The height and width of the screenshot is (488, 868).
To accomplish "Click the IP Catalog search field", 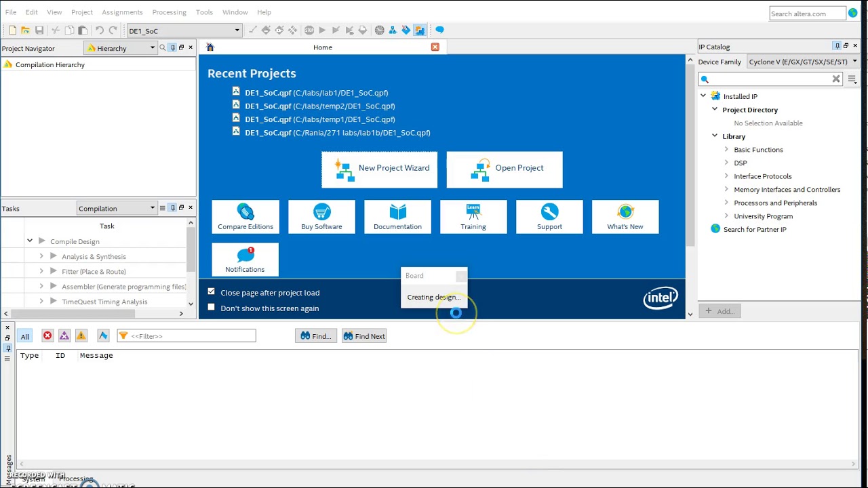I will click(x=770, y=79).
